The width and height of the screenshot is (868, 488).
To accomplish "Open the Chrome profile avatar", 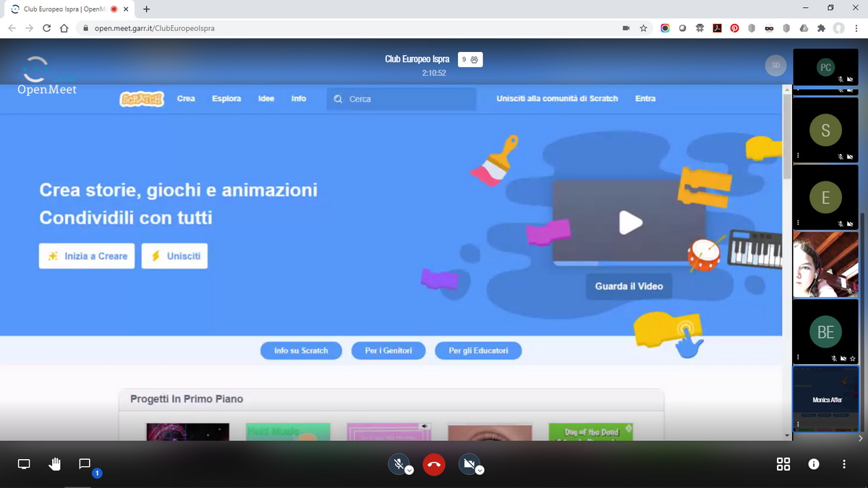I will (x=838, y=28).
